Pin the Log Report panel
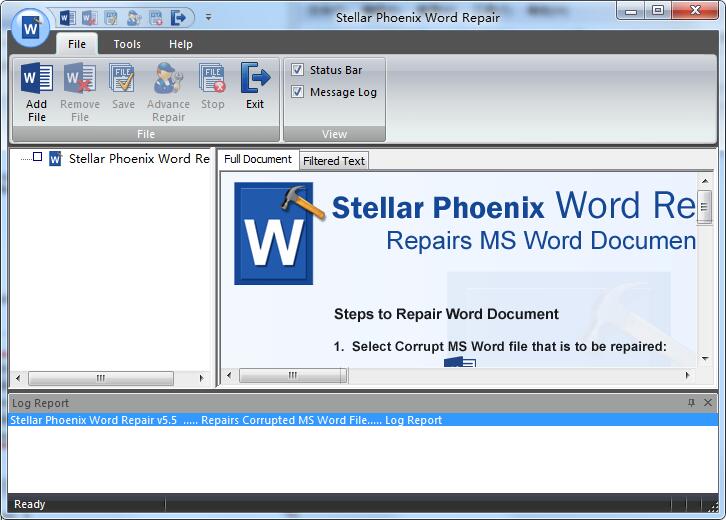This screenshot has height=520, width=726. 691,402
